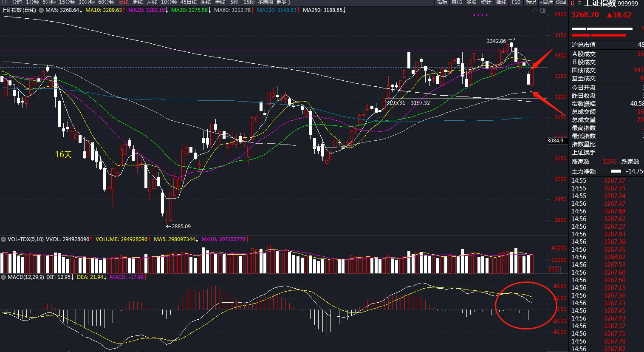The image size is (644, 352).
Task: Click the 标记 mark button
Action: (x=531, y=3)
